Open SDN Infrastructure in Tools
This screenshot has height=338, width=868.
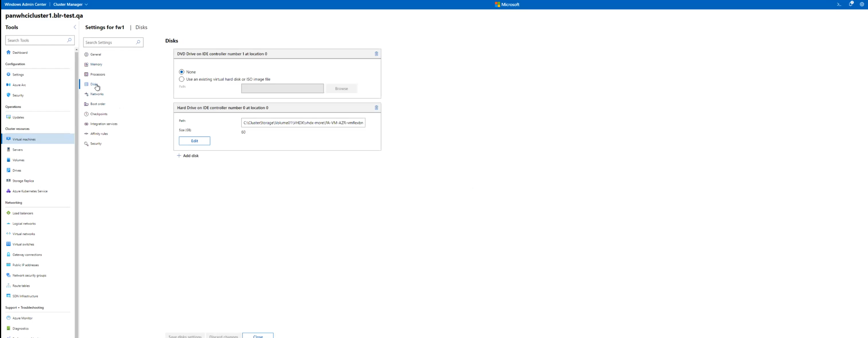[25, 296]
